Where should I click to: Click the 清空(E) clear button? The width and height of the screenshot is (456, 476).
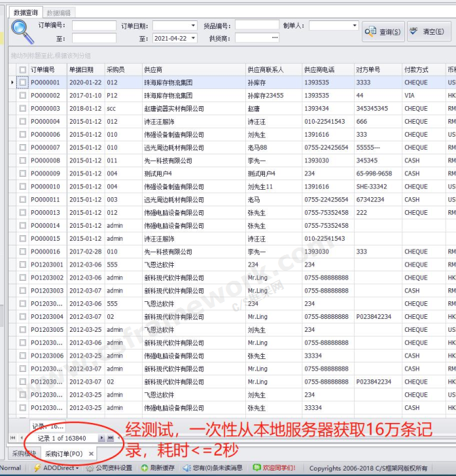[x=429, y=32]
